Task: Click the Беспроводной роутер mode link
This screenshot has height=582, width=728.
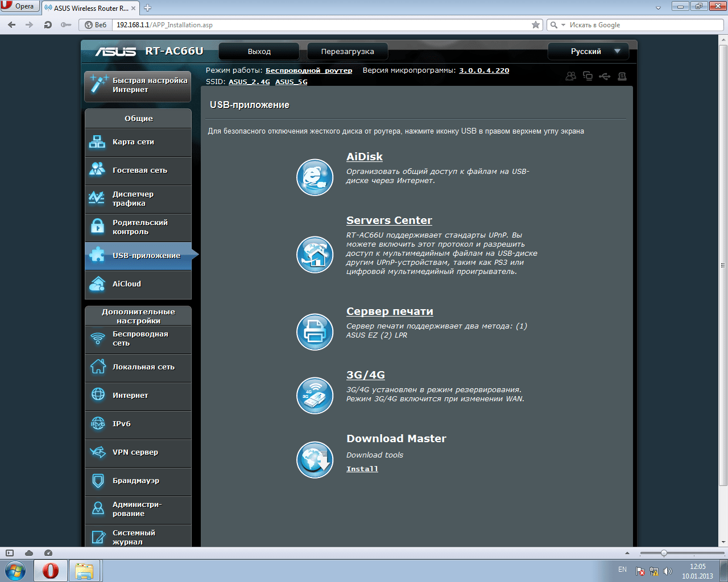Action: click(309, 70)
